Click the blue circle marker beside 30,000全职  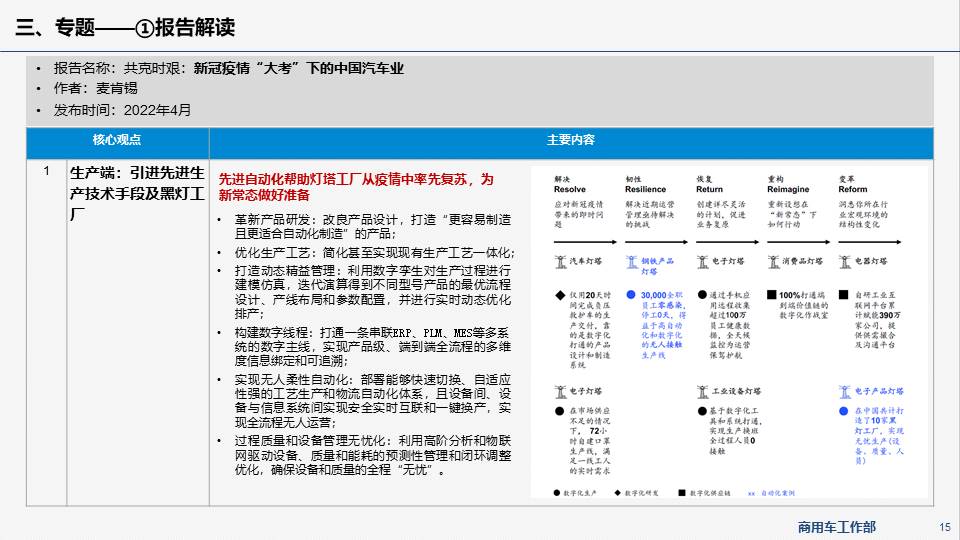[631, 295]
